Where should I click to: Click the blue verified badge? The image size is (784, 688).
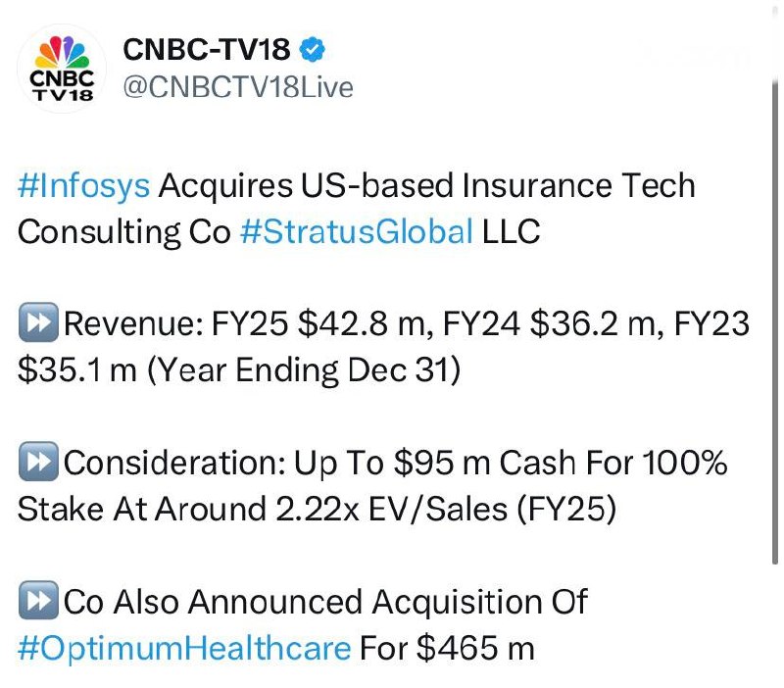point(314,49)
